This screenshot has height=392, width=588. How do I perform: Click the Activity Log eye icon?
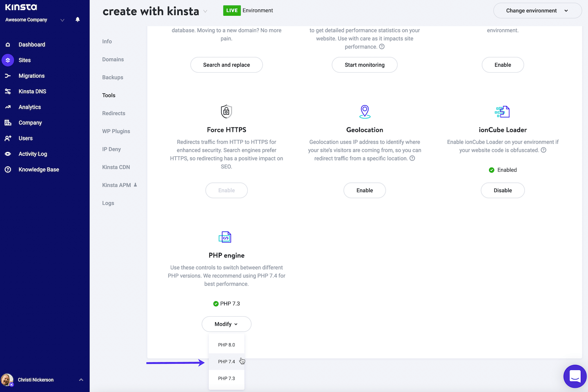click(8, 154)
